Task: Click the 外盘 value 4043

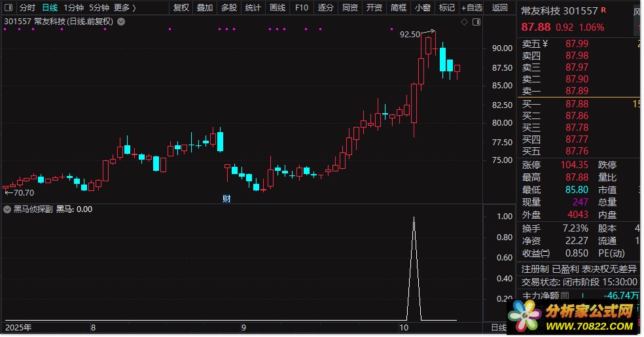Action: click(x=578, y=214)
